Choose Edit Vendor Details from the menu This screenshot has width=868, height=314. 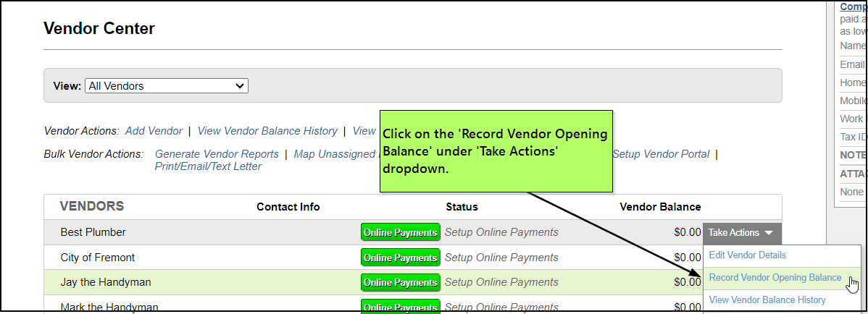(x=747, y=255)
